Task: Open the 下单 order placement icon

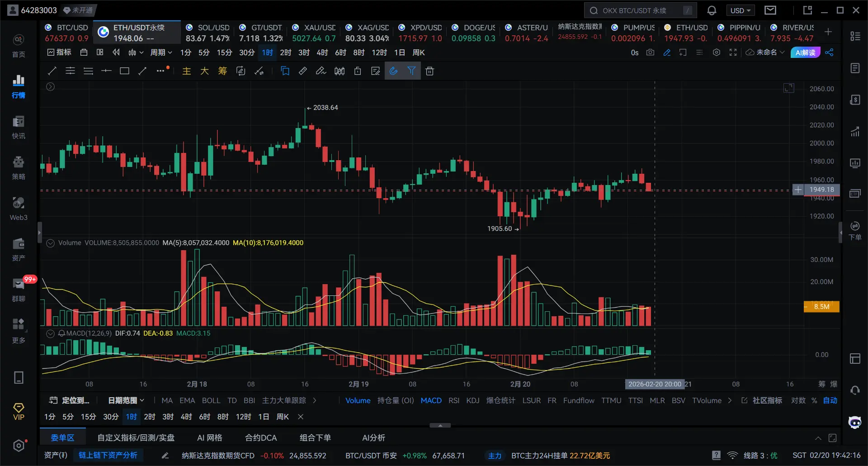Action: click(855, 231)
